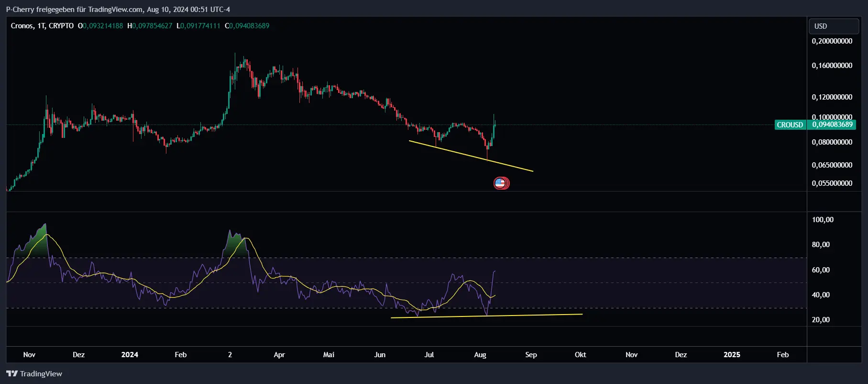
Task: Click the 0,120000000 price axis label
Action: (832, 97)
